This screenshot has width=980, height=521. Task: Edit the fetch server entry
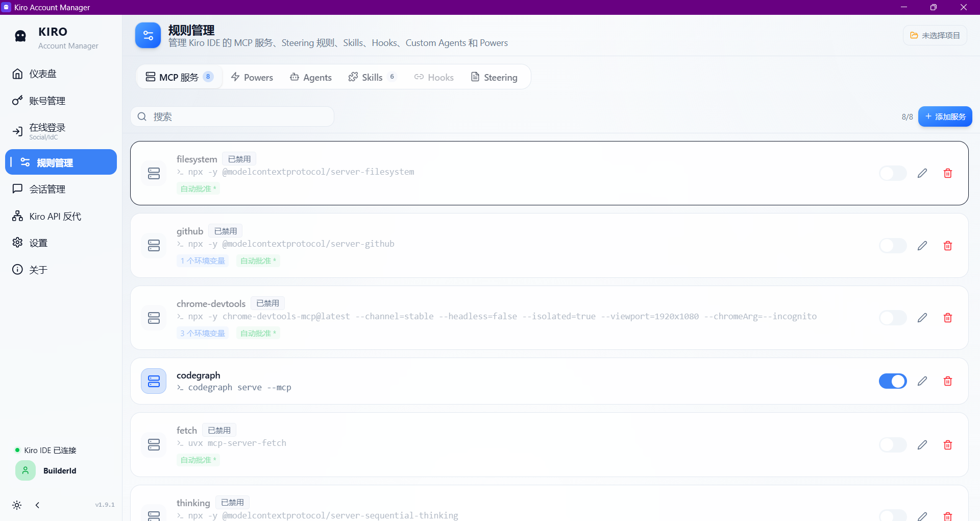point(922,445)
